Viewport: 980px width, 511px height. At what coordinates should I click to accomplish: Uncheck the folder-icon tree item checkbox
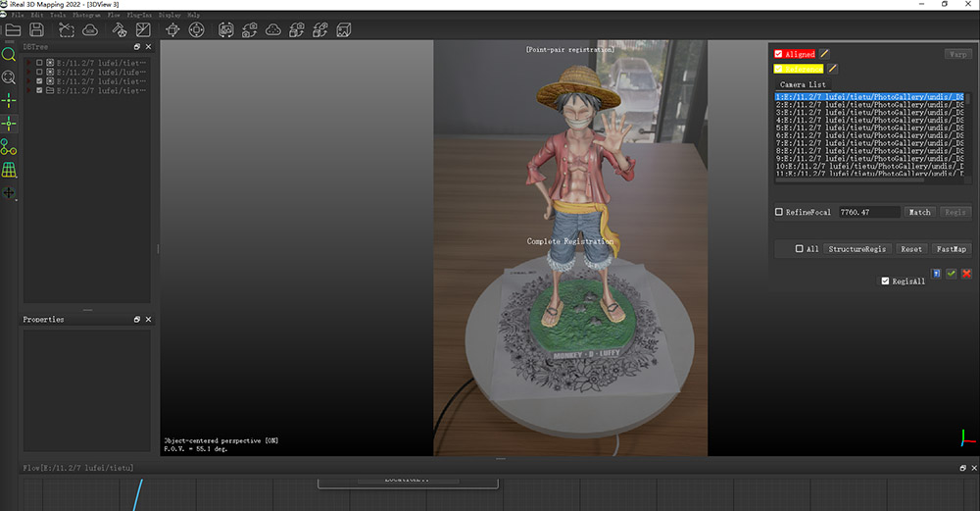pyautogui.click(x=39, y=90)
